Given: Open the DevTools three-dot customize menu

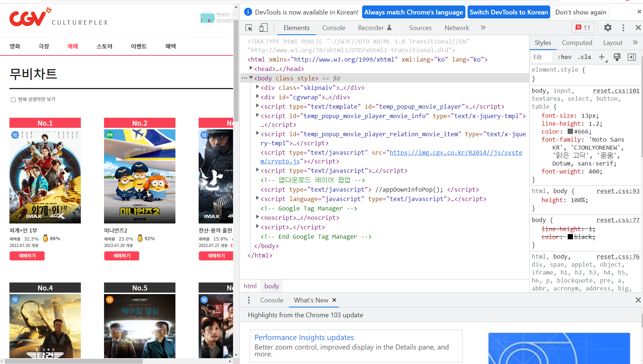Looking at the screenshot, I should click(623, 28).
